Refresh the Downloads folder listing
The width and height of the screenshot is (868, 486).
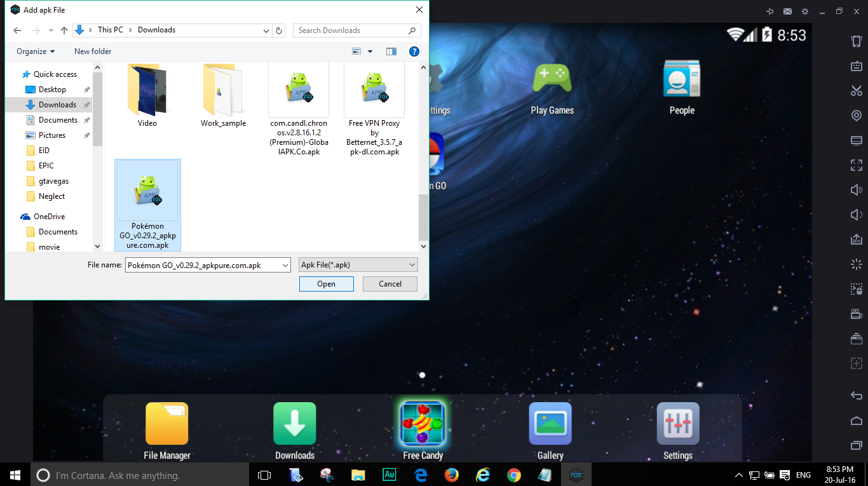(x=280, y=30)
